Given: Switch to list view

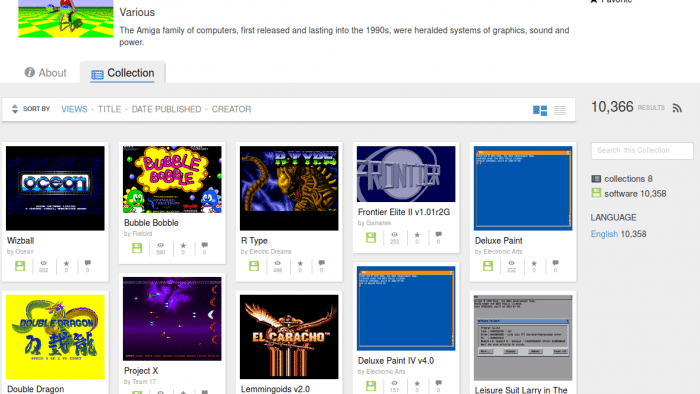Looking at the screenshot, I should coord(560,110).
